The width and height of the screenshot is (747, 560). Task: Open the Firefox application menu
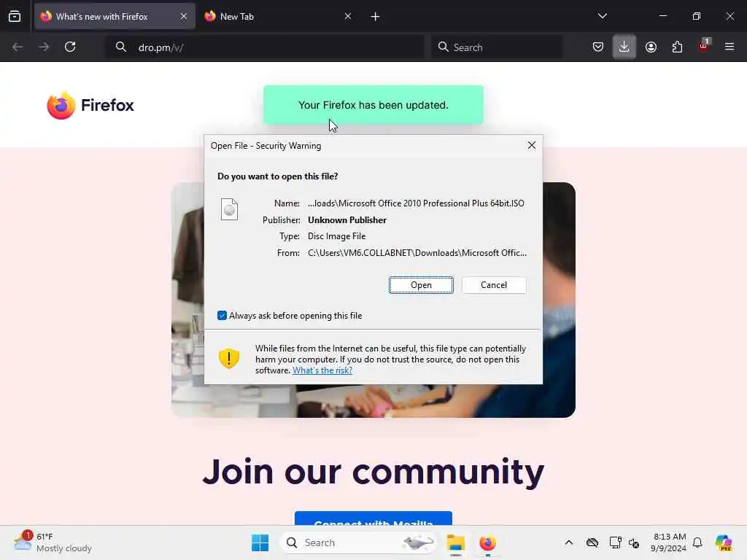tap(729, 47)
